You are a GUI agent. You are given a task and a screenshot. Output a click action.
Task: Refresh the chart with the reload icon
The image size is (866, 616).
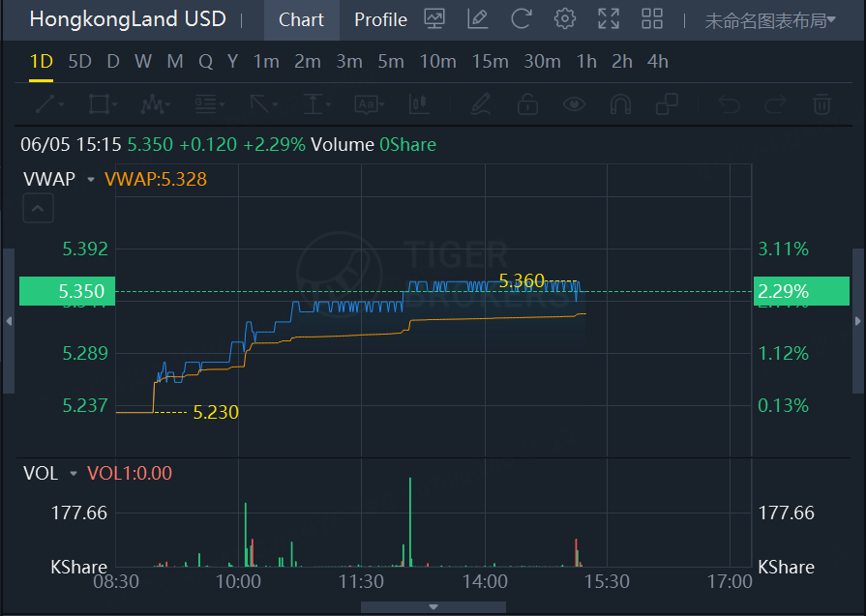[521, 19]
